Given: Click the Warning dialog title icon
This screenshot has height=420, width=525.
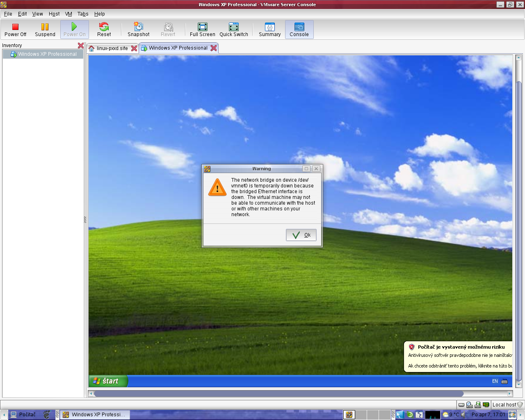Looking at the screenshot, I should tap(207, 169).
